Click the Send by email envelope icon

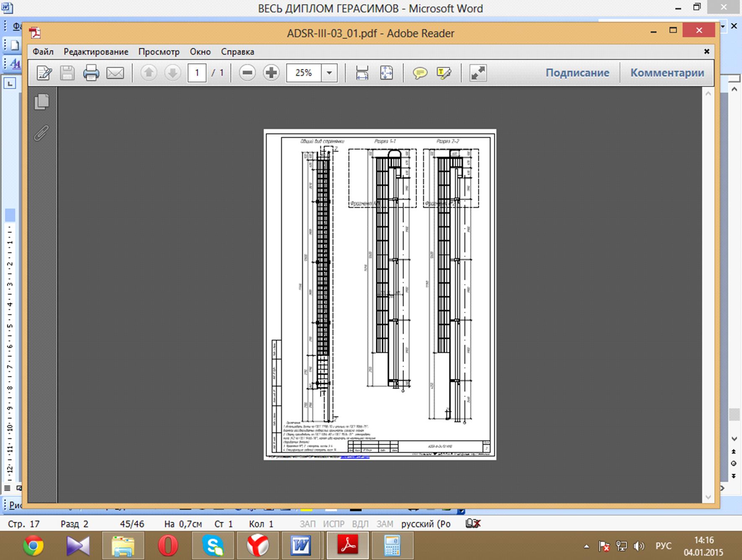point(115,73)
